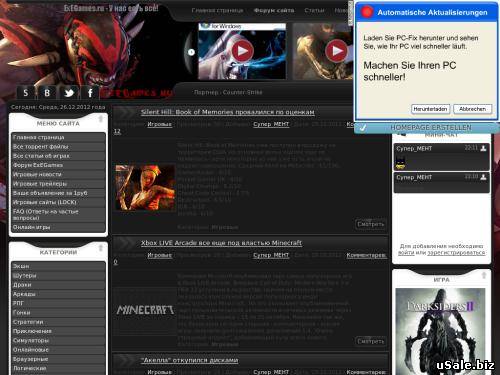Click the зарегистрироваться link under the mini-chat
Viewport: 500px width, 375px height.
456,253
